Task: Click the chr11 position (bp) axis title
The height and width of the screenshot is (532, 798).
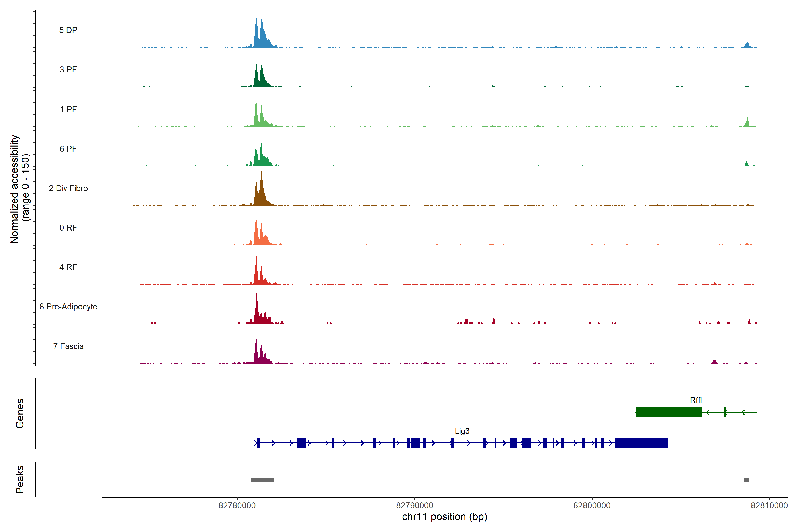Action: coord(444,517)
